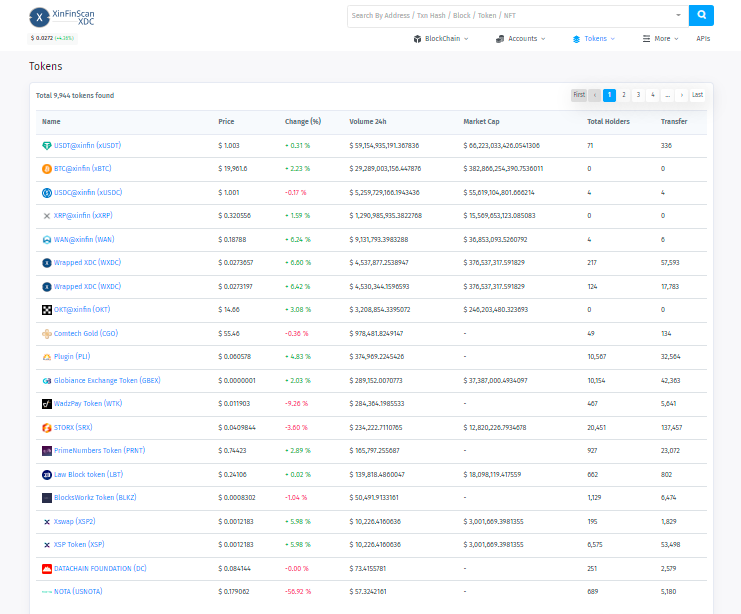
Task: Go to the APIs page
Action: pos(703,39)
